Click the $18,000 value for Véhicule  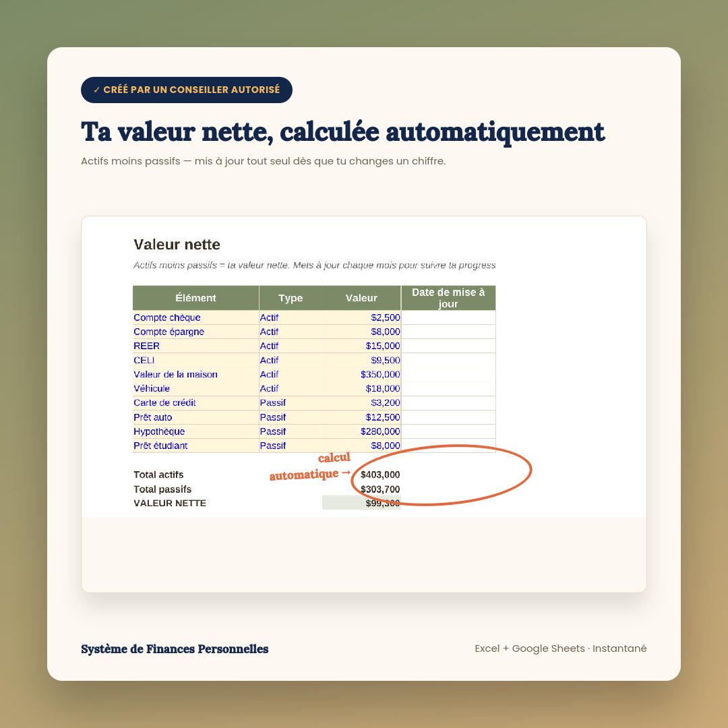[362, 389]
